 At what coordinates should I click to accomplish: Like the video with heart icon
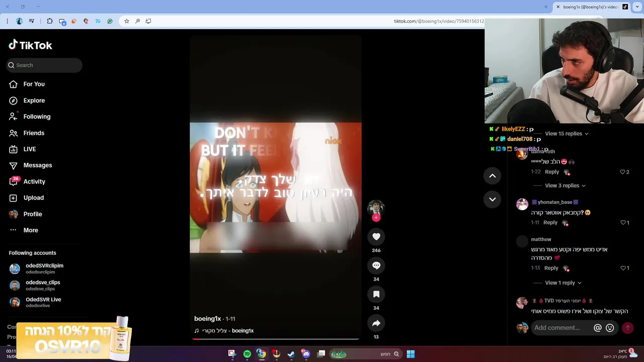tap(376, 236)
